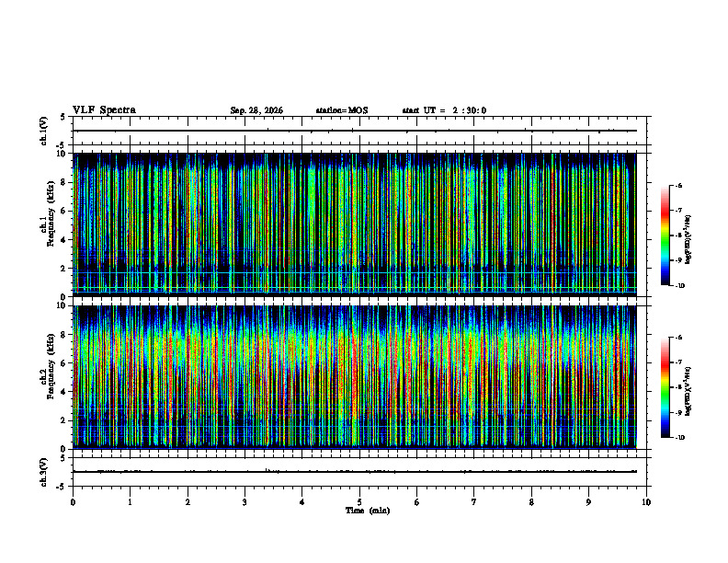This screenshot has width=728, height=563.
Task: Select the 5 minute tick on time axis
Action: coord(359,502)
